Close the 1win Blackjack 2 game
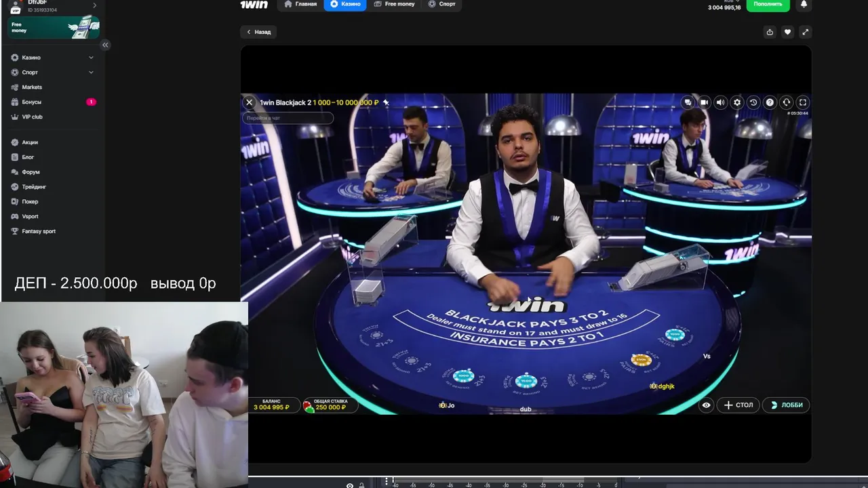Image resolution: width=868 pixels, height=488 pixels. (249, 102)
